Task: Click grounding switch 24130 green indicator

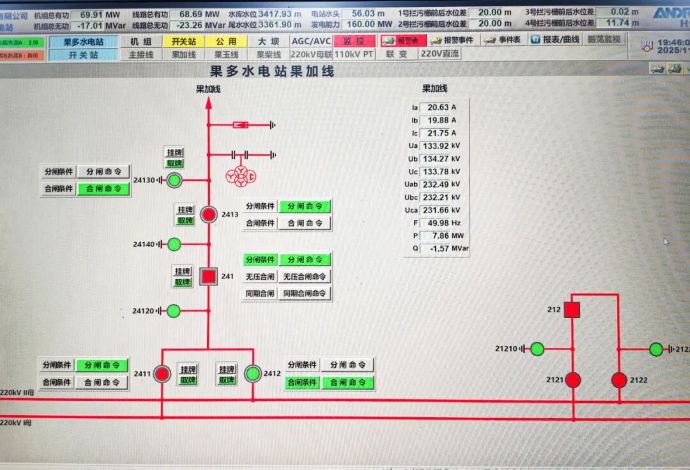Action: pos(174,180)
